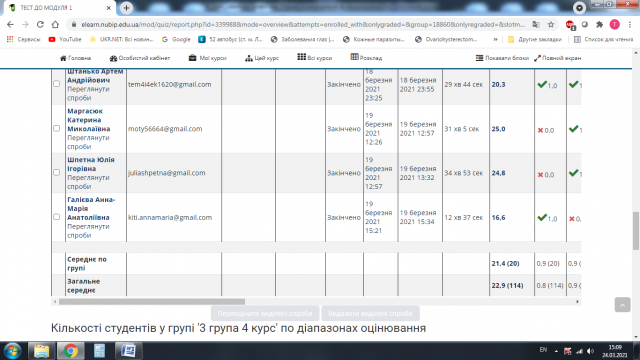The image size is (640, 360).
Task: Go to Головна in the navigation bar
Action: 76,58
